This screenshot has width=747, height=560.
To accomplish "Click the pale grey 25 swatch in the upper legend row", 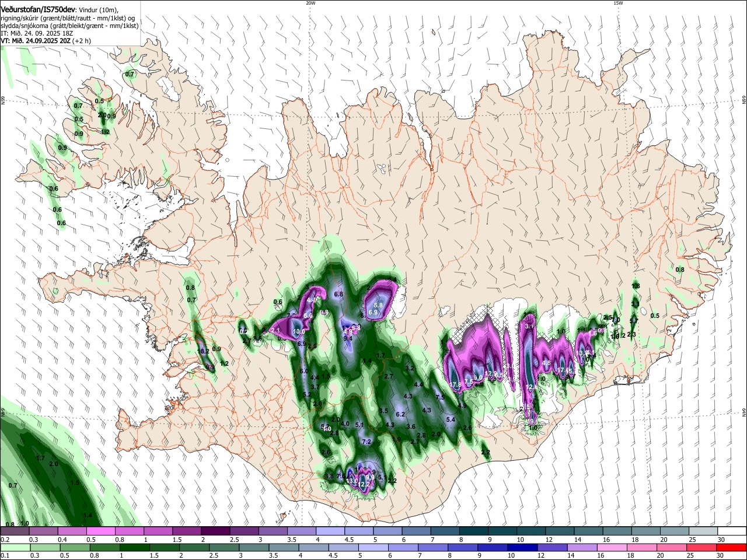I will (704, 531).
